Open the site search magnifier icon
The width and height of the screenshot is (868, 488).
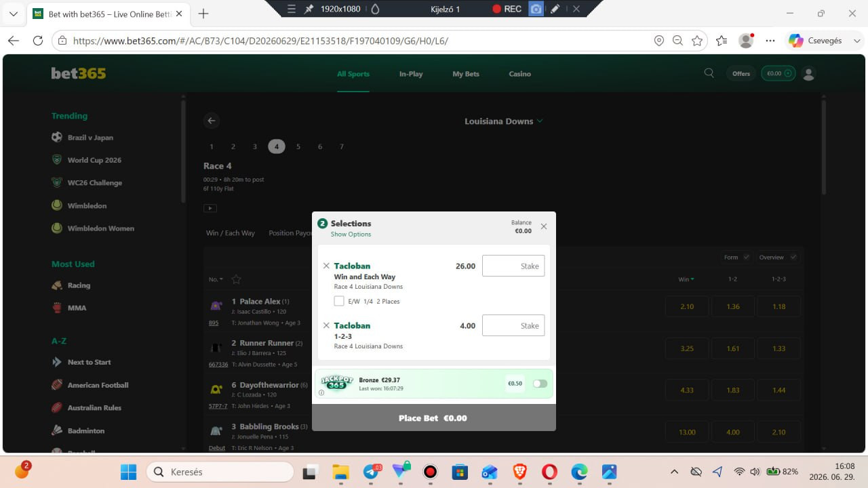tap(709, 73)
